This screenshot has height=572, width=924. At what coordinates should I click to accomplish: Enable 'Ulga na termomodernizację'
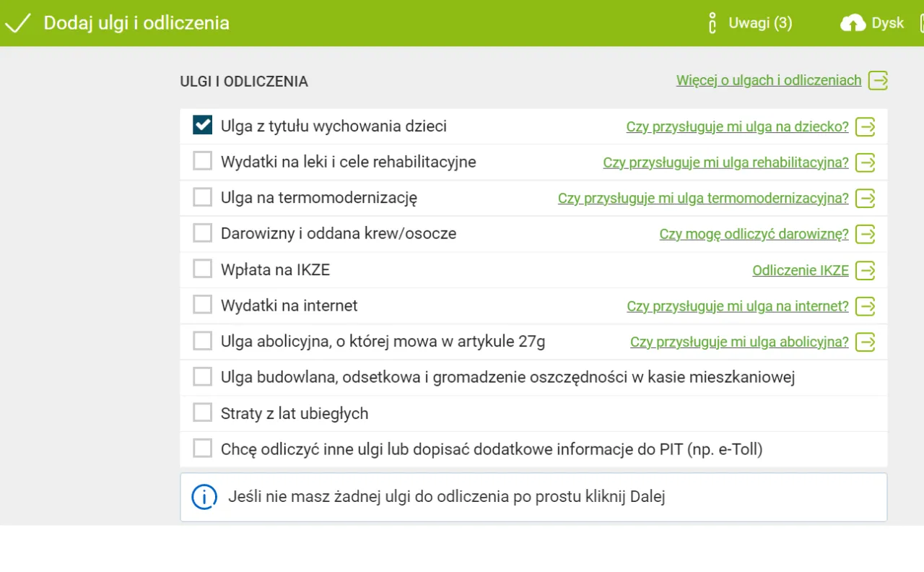pos(202,196)
